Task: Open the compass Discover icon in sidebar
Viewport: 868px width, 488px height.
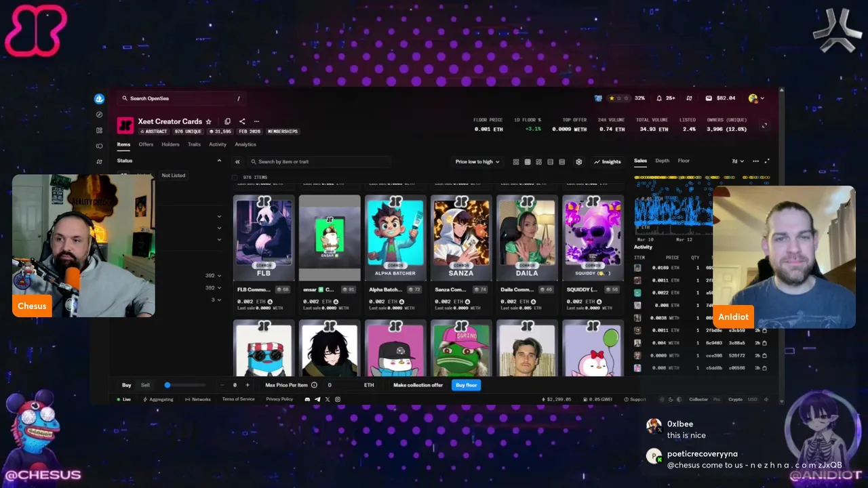Action: (x=99, y=115)
